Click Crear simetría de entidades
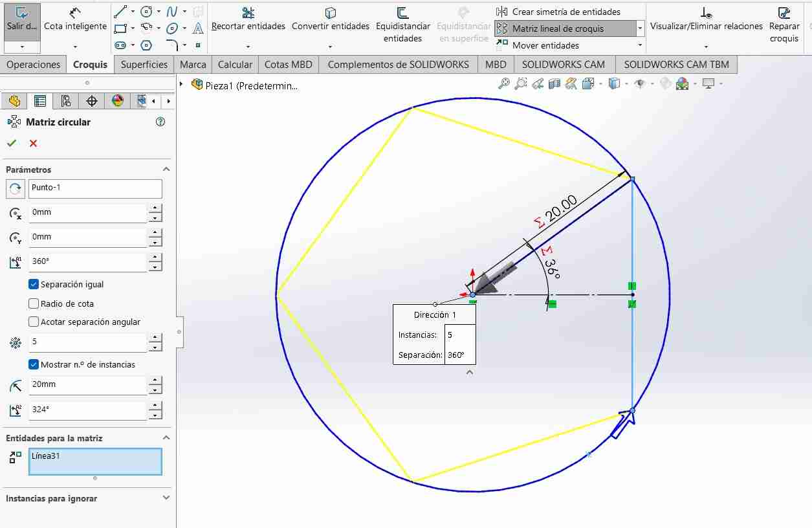Image resolution: width=812 pixels, height=528 pixels. tap(558, 12)
